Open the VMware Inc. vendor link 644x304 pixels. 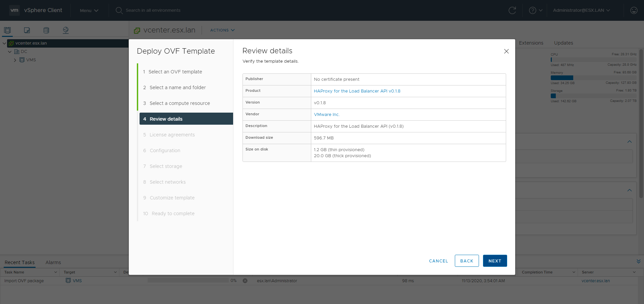click(x=326, y=115)
